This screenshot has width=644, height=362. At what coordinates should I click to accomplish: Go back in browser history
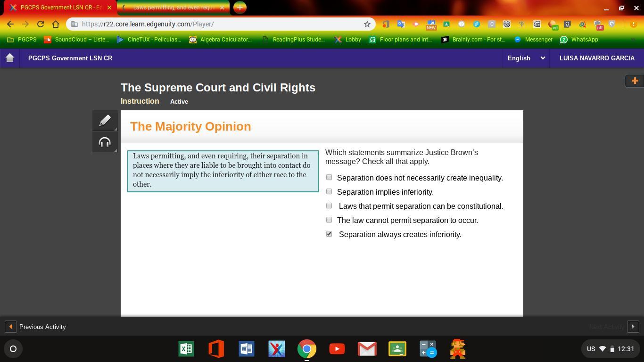[10, 24]
